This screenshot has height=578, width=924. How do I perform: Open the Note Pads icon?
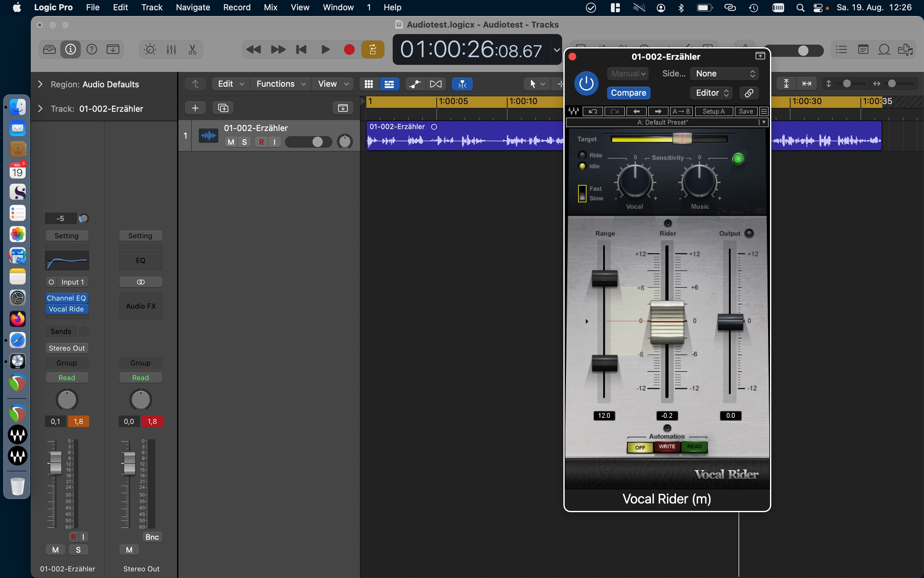pos(863,50)
